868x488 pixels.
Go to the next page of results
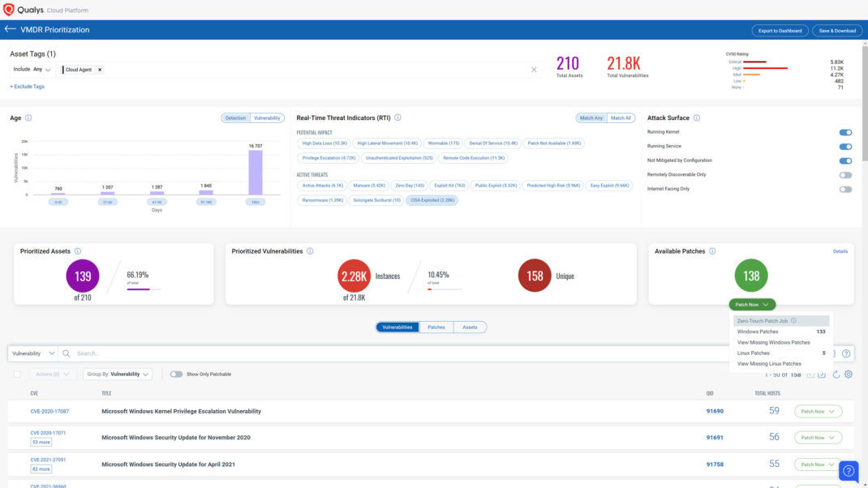[x=822, y=375]
